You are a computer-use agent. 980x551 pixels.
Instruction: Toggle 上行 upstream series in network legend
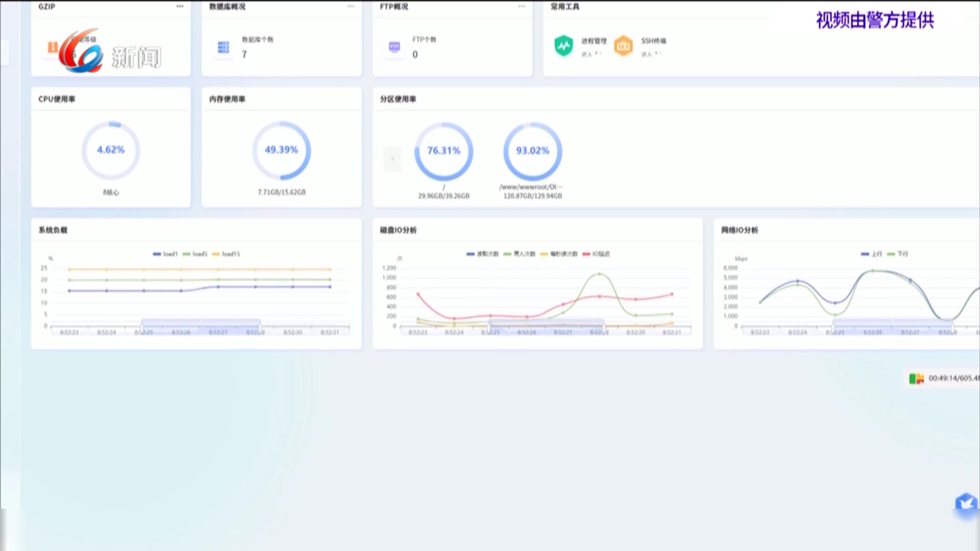click(871, 254)
